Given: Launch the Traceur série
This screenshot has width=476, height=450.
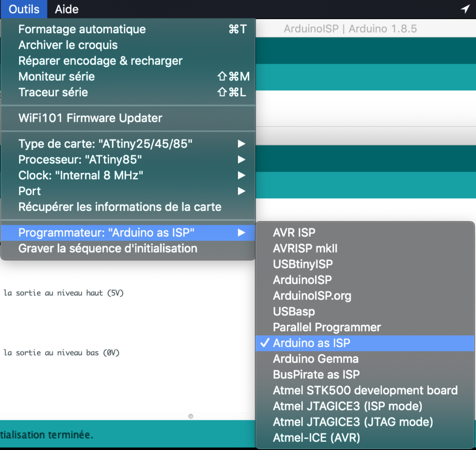Looking at the screenshot, I should point(53,92).
